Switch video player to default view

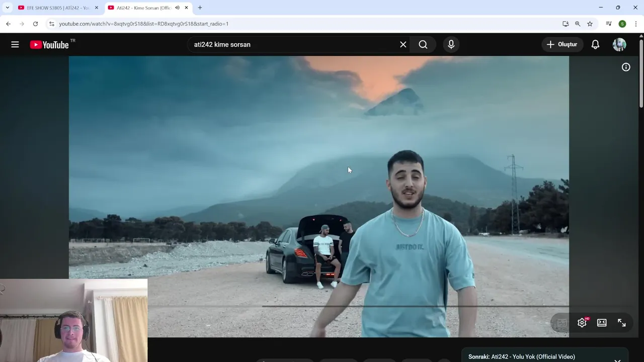point(602,323)
